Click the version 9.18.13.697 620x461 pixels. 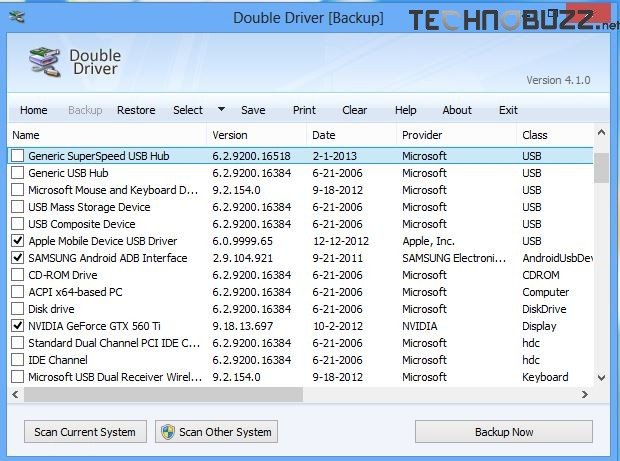click(242, 326)
